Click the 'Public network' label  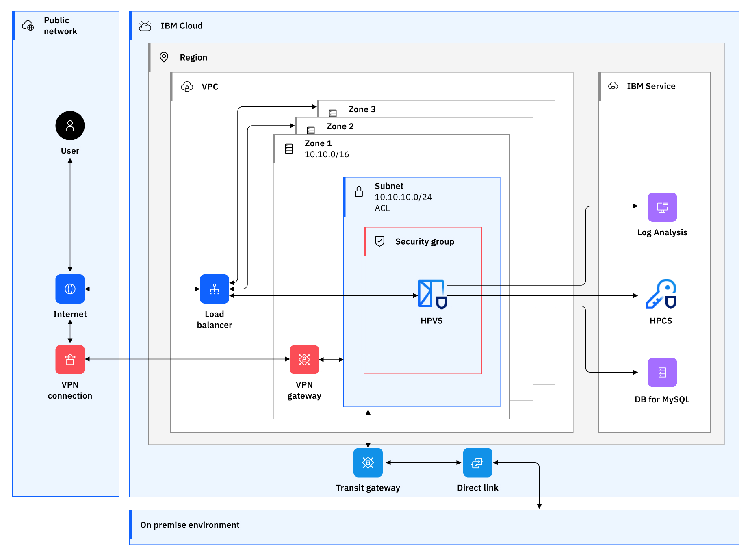60,26
